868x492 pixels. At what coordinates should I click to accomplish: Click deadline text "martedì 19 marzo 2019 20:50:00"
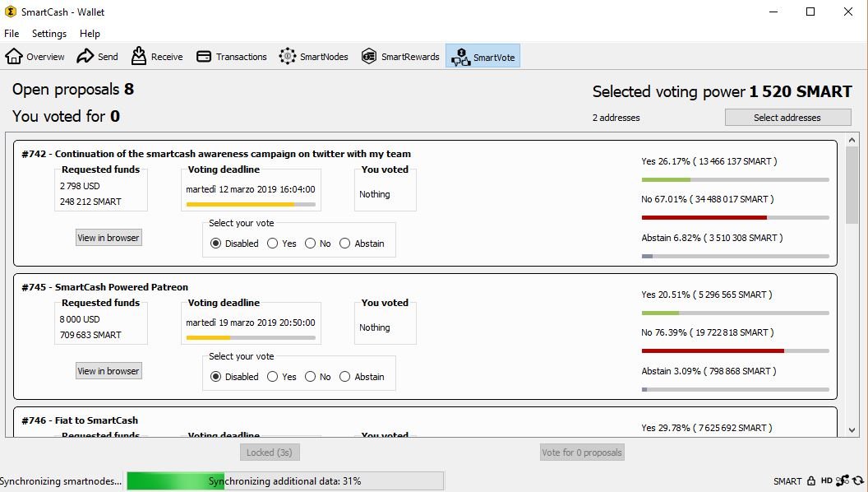(250, 323)
